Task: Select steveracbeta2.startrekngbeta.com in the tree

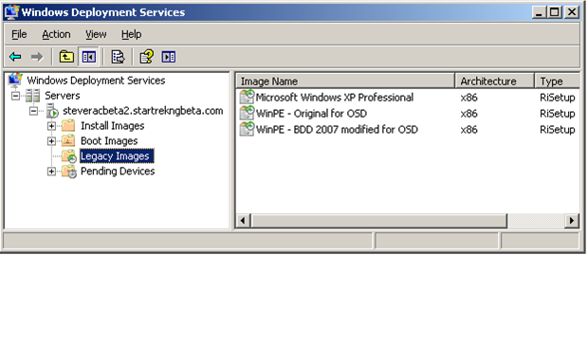Action: [x=143, y=111]
